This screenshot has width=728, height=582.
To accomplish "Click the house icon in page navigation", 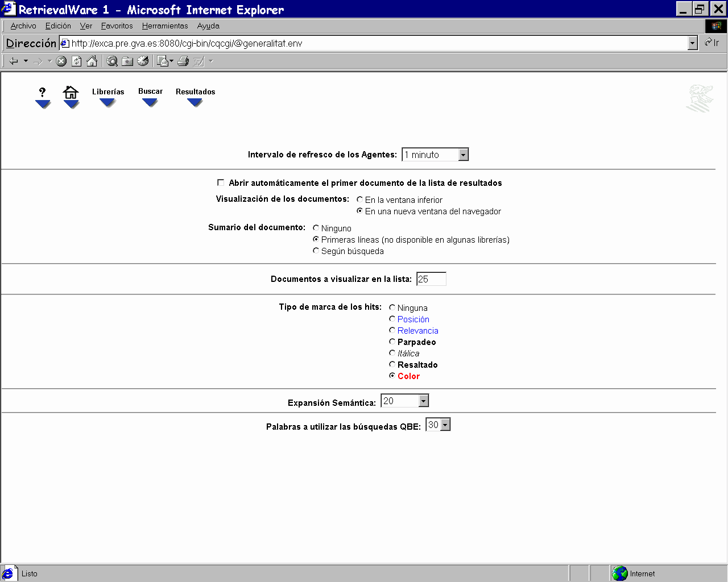I will pyautogui.click(x=71, y=92).
